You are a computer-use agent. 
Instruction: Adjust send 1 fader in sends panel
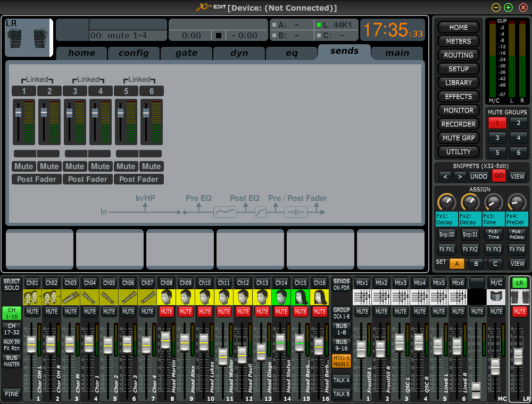click(18, 112)
